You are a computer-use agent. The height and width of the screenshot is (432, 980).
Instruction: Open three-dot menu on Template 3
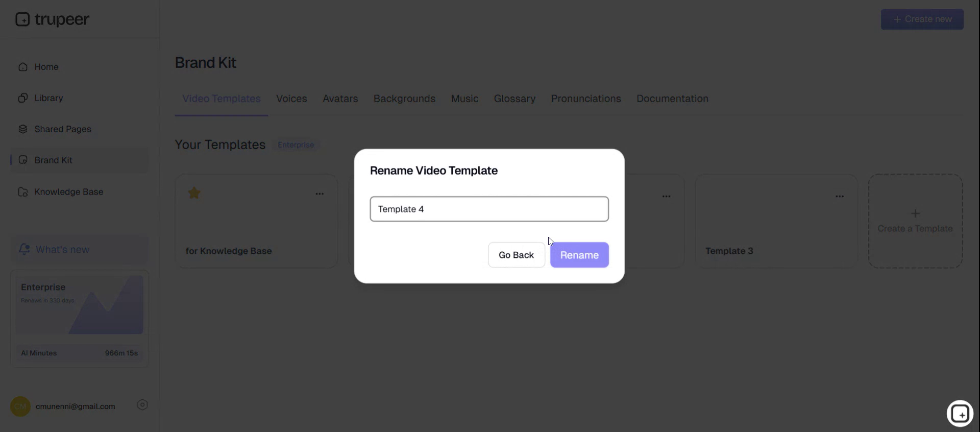tap(839, 197)
